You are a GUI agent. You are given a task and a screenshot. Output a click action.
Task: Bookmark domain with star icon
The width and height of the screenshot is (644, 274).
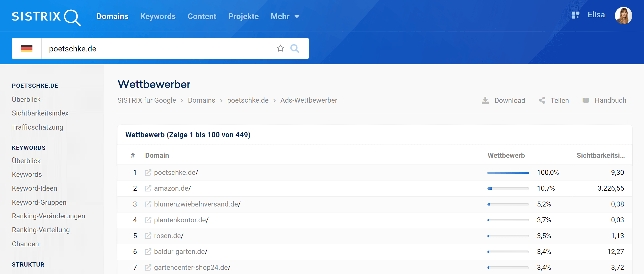(x=280, y=48)
